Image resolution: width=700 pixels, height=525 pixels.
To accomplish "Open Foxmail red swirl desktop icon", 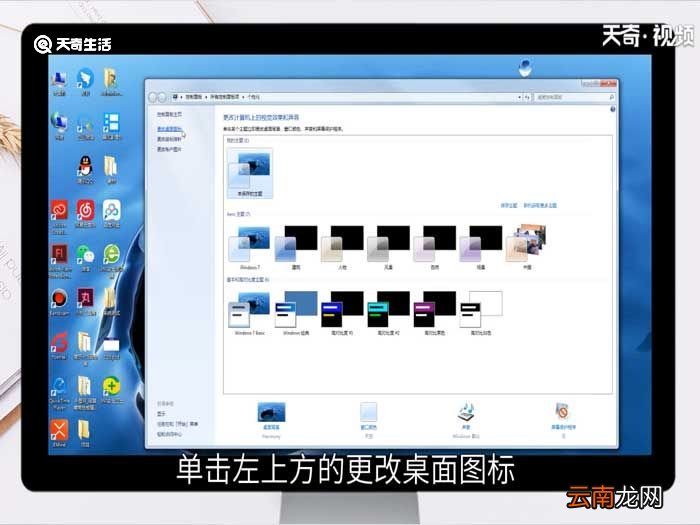I will click(x=59, y=343).
